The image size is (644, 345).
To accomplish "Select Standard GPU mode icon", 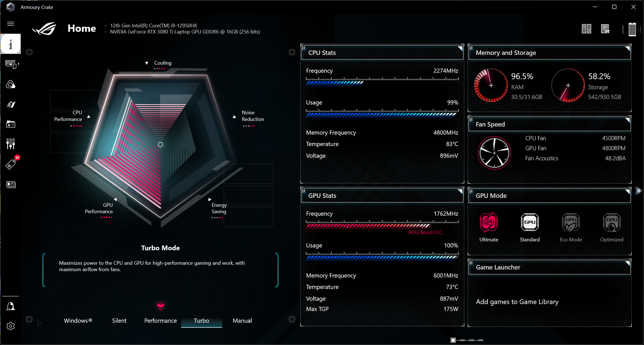I will (530, 222).
